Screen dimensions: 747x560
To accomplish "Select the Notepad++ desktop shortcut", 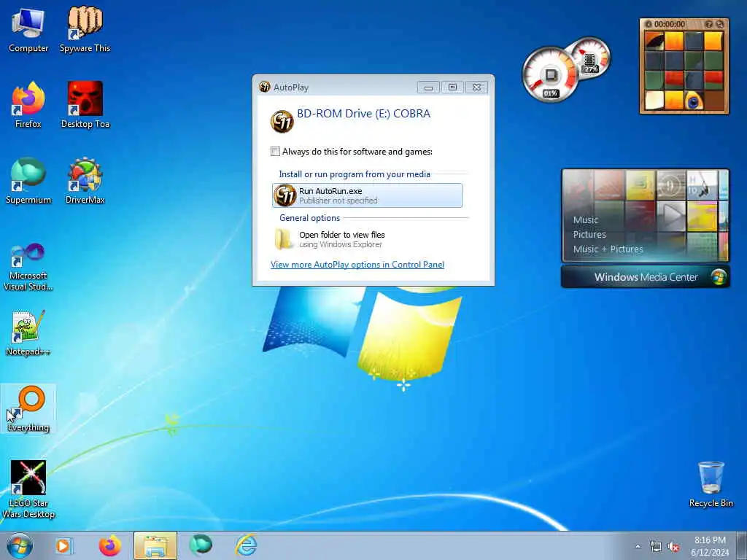I will coord(28,333).
